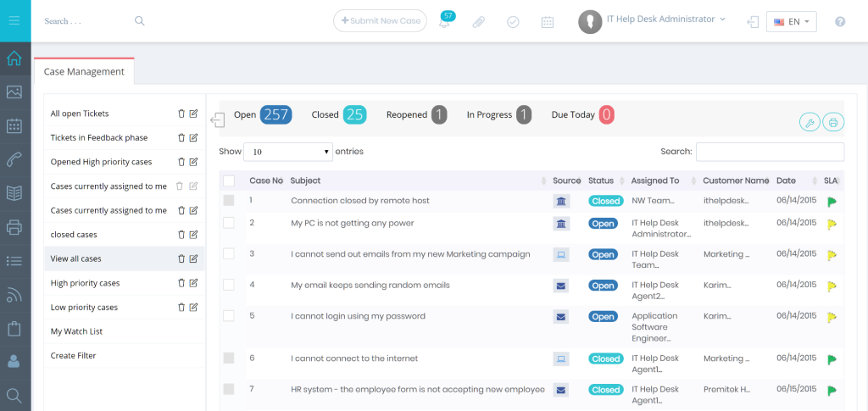Edit the 'closed cases' filter

point(193,235)
